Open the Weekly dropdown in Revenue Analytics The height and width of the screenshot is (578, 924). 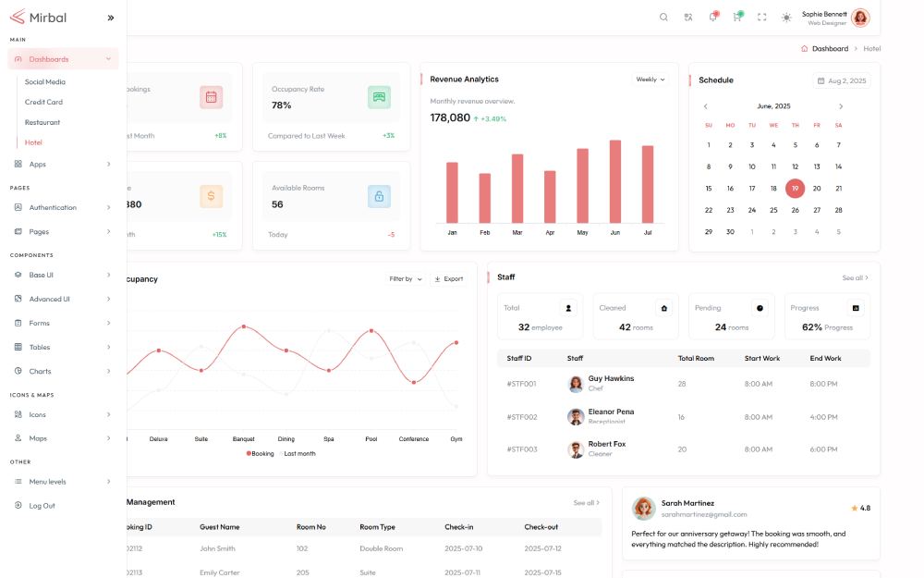point(650,80)
